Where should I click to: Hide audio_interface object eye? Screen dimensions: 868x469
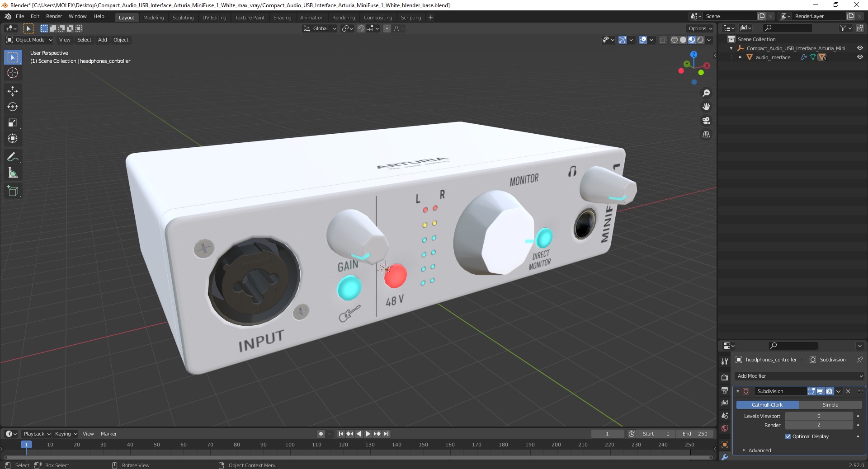(x=860, y=57)
